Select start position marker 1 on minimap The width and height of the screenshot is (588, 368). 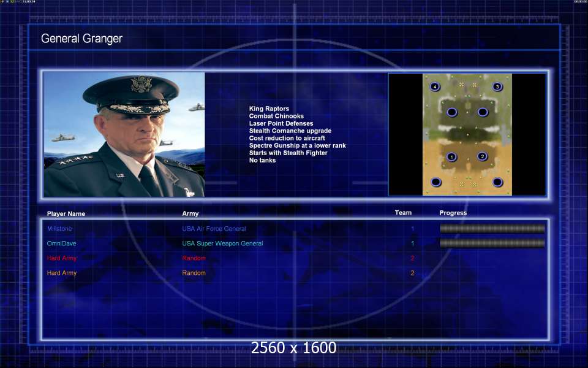pyautogui.click(x=451, y=156)
